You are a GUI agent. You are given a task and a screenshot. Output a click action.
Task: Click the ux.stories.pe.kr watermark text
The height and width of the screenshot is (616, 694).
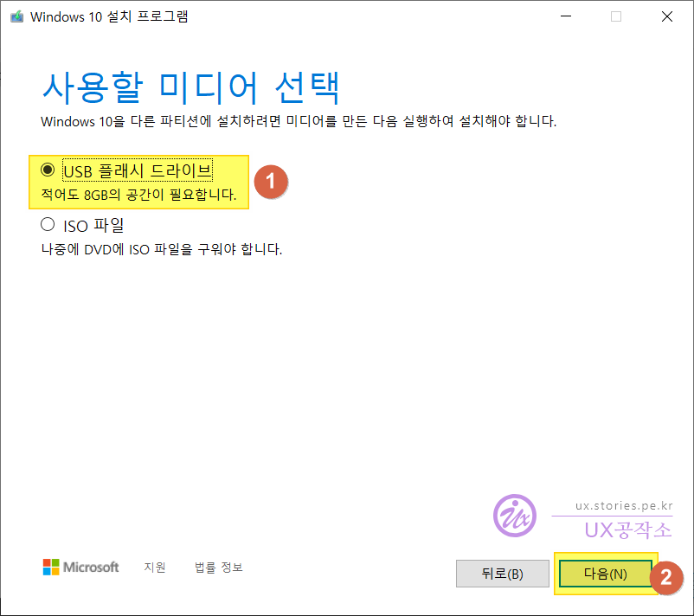[623, 505]
